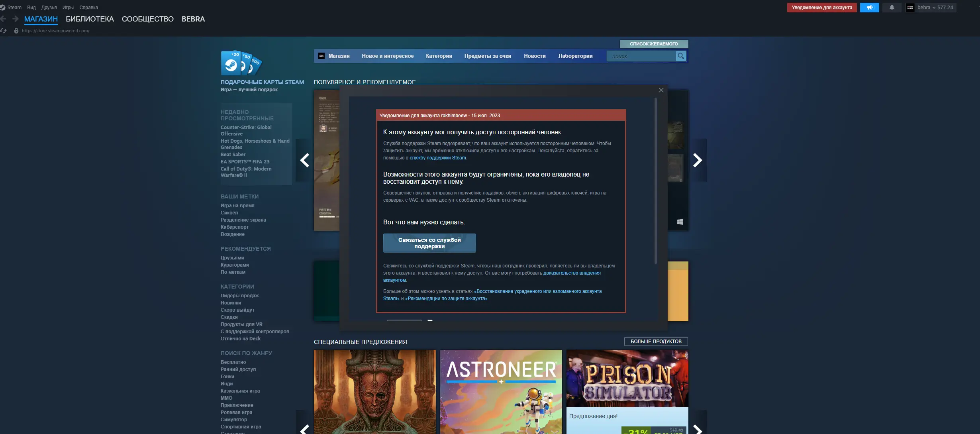Open Counter-Strike: Global Offensive recent item
This screenshot has width=980, height=434.
246,131
